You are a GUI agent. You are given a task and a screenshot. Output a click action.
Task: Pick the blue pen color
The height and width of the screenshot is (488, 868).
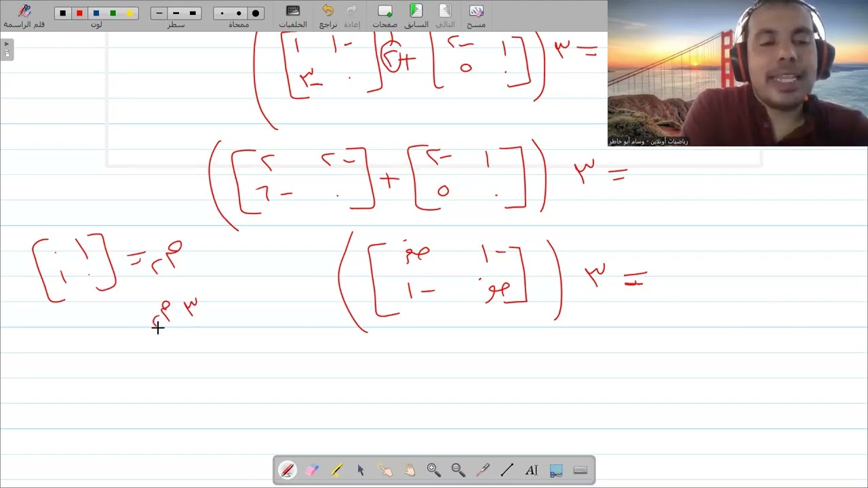[x=96, y=13]
